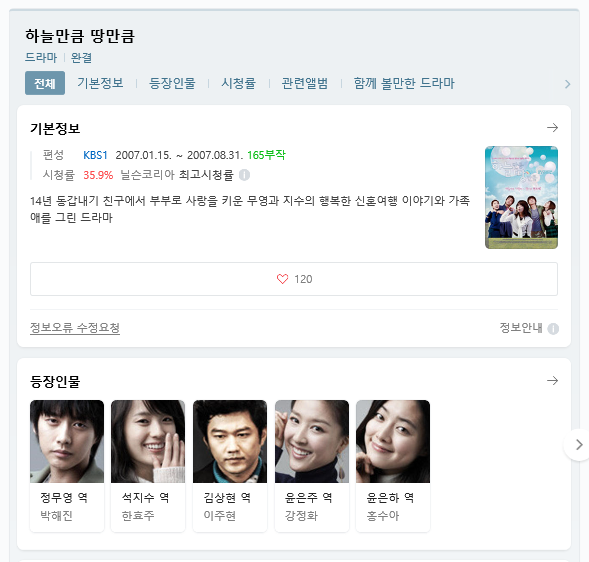Open 한효주 cast card for 석지수
Viewport: 589px width, 562px height.
[148, 466]
